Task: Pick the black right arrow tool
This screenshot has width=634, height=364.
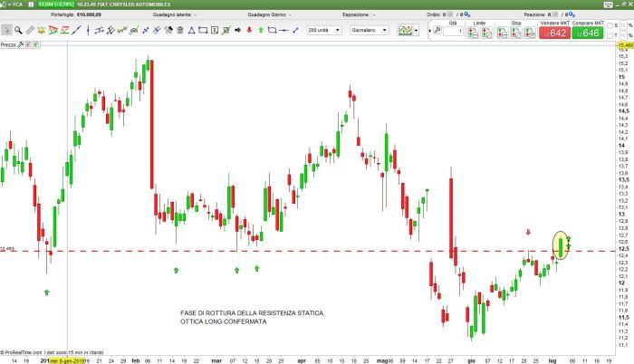Action: [237, 30]
